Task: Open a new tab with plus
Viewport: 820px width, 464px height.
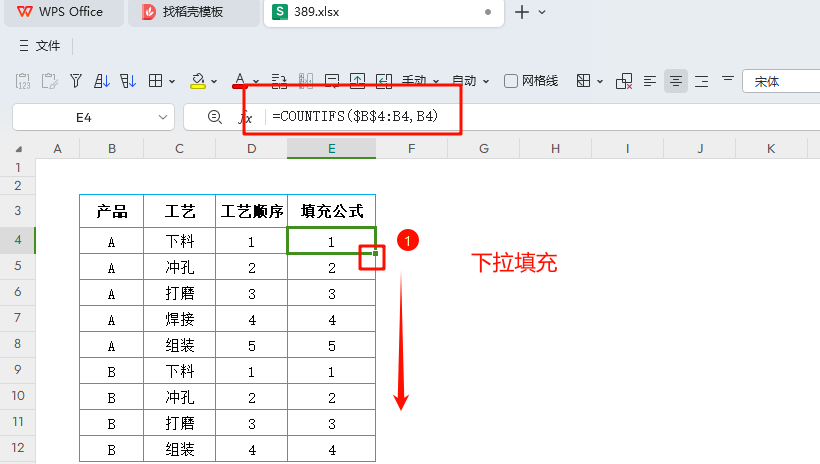Action: click(x=521, y=12)
